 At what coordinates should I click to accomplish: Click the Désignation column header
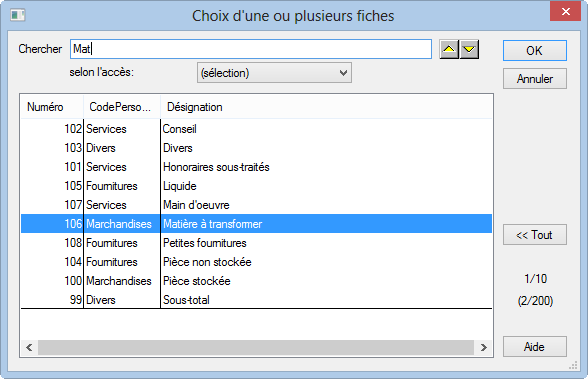click(326, 107)
